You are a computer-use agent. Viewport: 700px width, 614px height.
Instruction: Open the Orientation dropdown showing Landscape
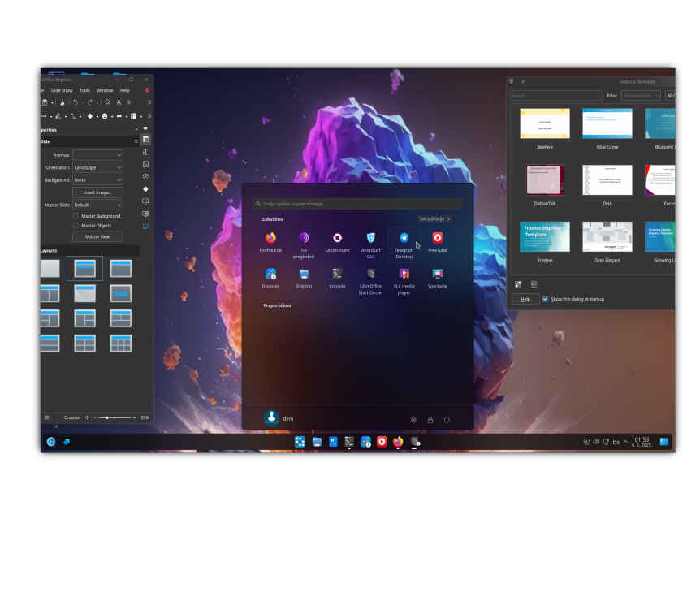click(97, 167)
